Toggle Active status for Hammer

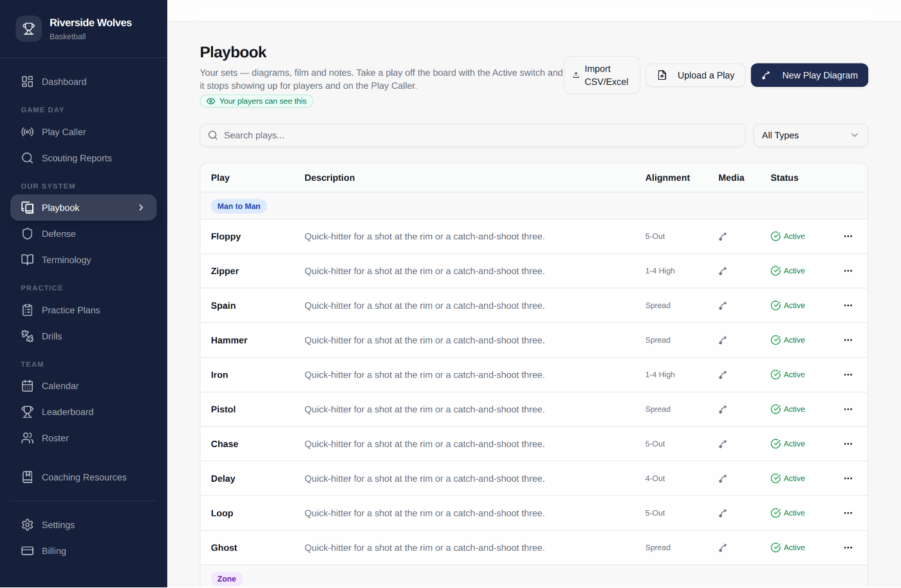(788, 340)
